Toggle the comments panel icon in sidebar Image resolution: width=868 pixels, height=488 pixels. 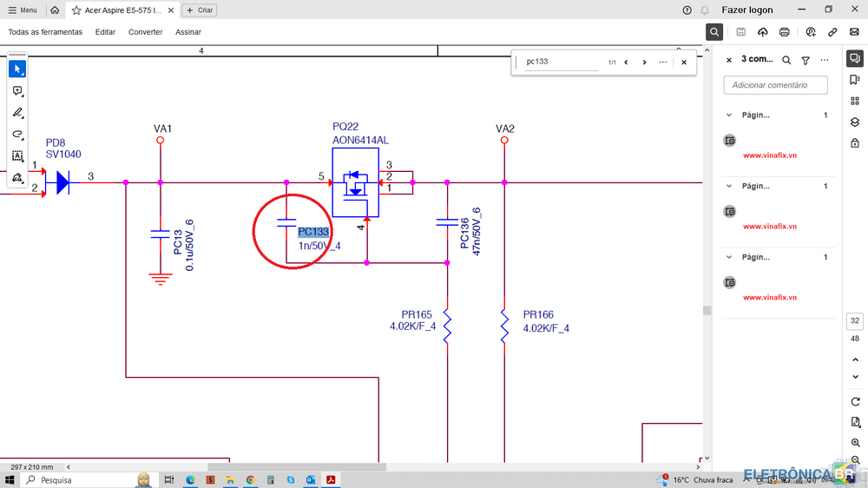[855, 58]
